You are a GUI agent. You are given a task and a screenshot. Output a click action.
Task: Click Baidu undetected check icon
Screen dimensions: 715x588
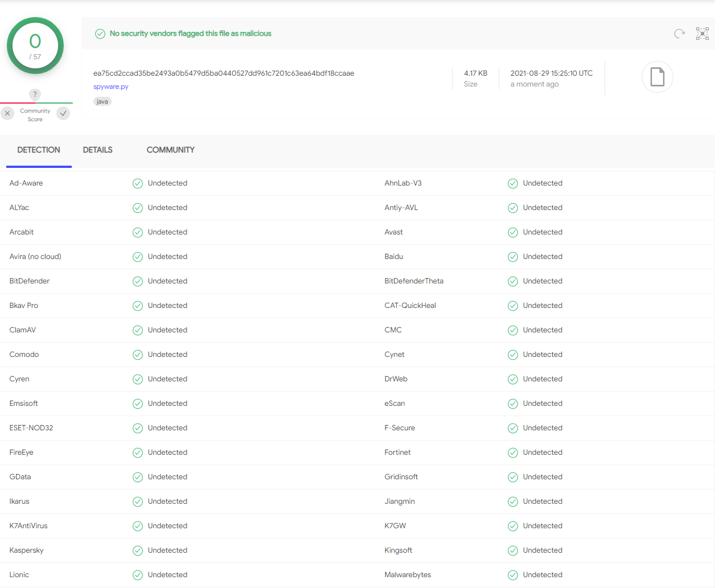[513, 257]
